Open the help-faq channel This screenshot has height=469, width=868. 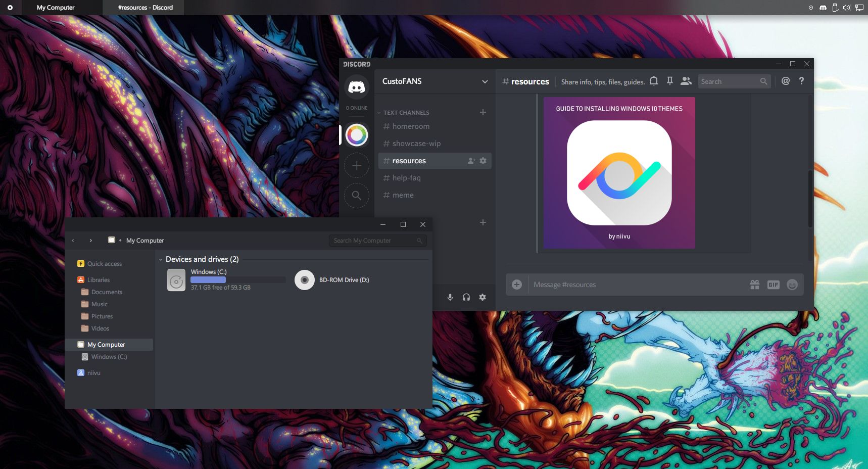point(435,178)
